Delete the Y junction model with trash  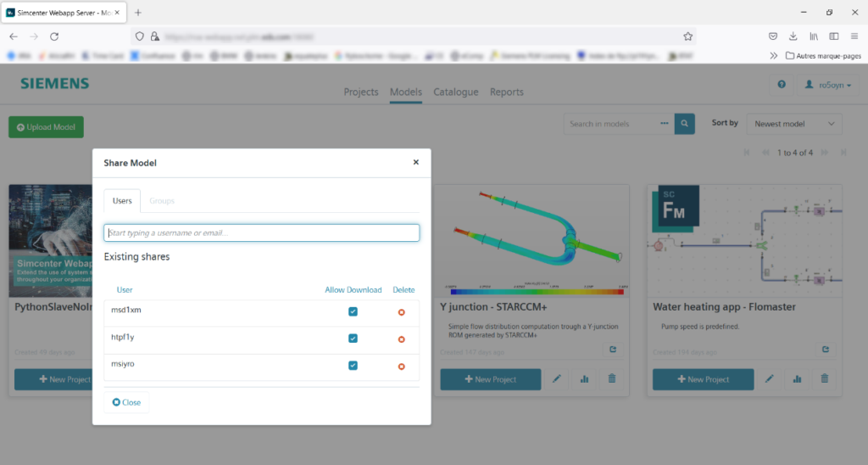pos(612,379)
